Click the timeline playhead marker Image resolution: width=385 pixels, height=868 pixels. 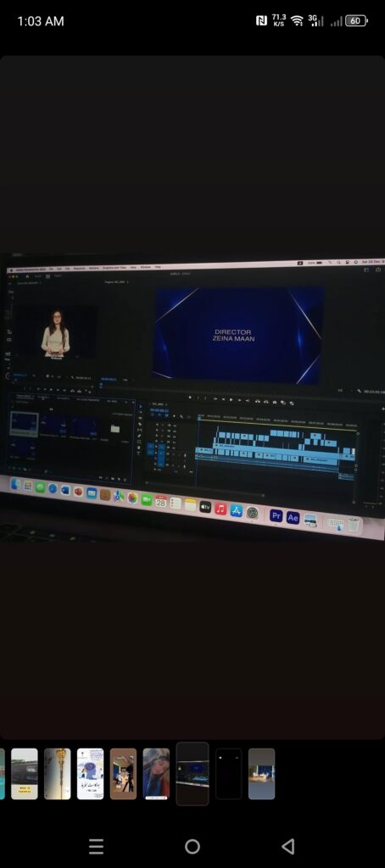click(x=200, y=417)
